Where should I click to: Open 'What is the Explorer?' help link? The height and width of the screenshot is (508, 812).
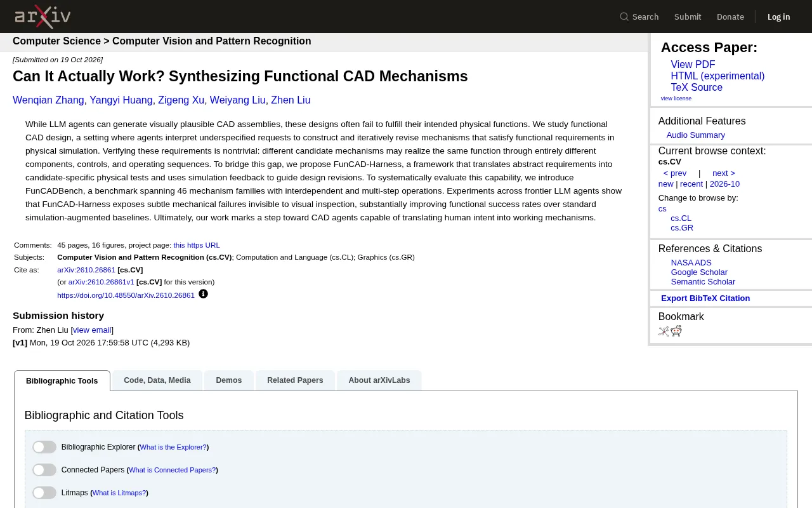pos(173,447)
